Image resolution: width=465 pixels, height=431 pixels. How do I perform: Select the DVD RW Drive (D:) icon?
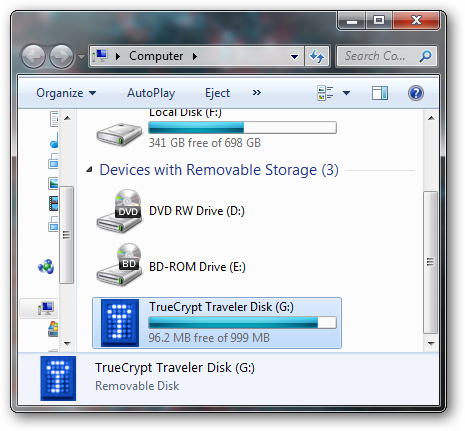point(119,211)
